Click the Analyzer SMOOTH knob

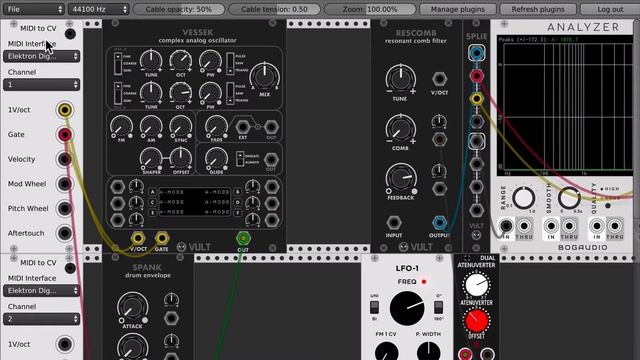point(569,198)
